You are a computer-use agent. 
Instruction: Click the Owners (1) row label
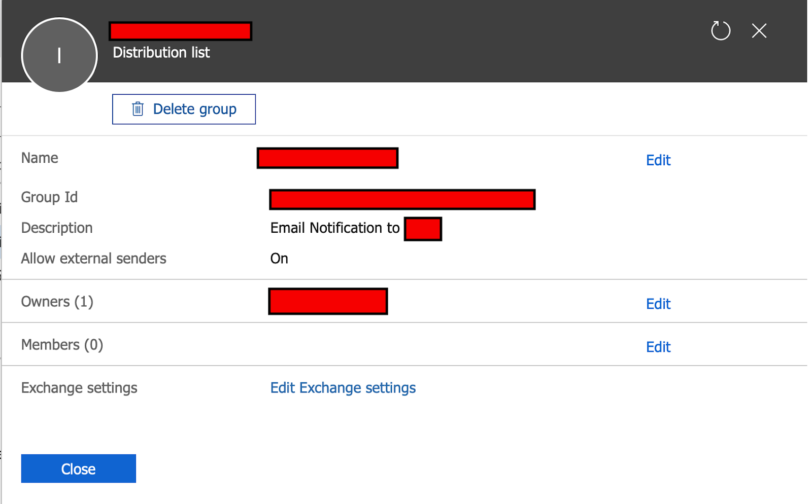click(x=56, y=301)
